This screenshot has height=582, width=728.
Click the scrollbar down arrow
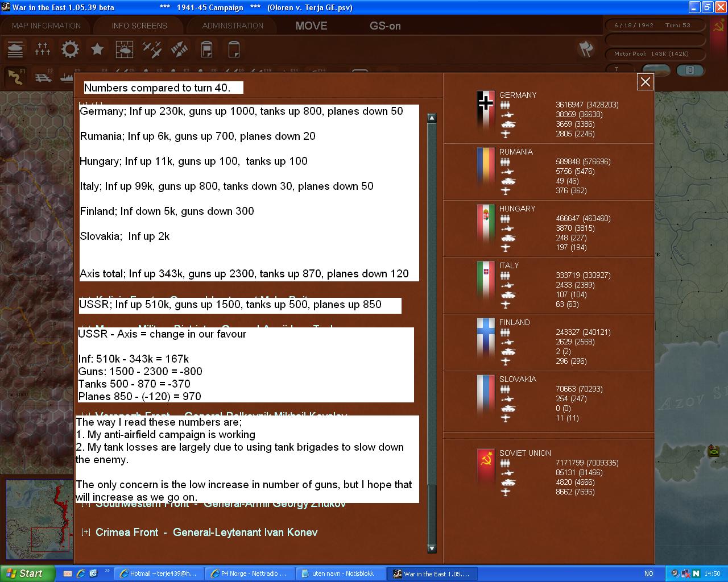[x=432, y=548]
